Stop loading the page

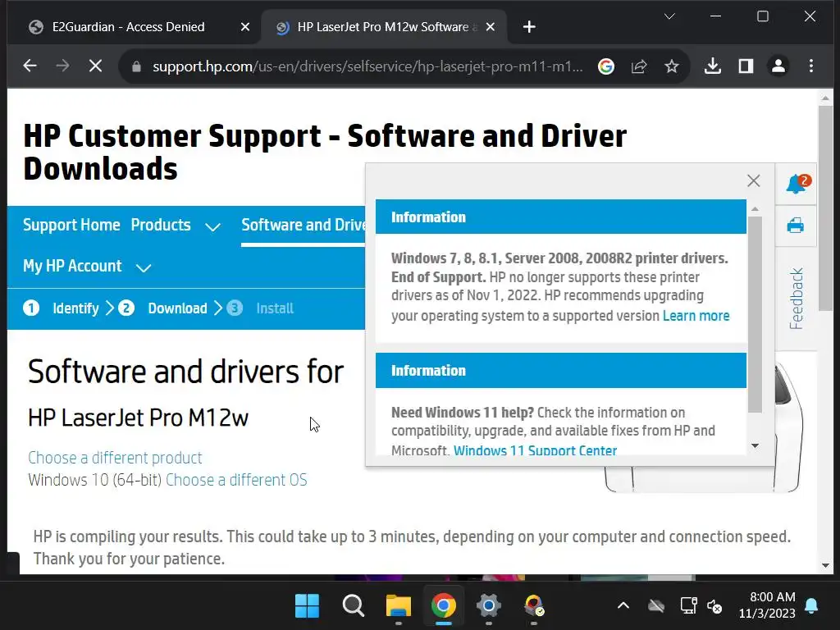tap(95, 66)
